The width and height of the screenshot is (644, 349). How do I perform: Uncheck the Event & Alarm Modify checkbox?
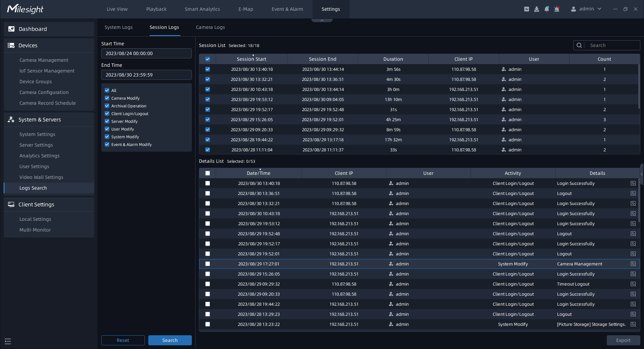coord(107,144)
